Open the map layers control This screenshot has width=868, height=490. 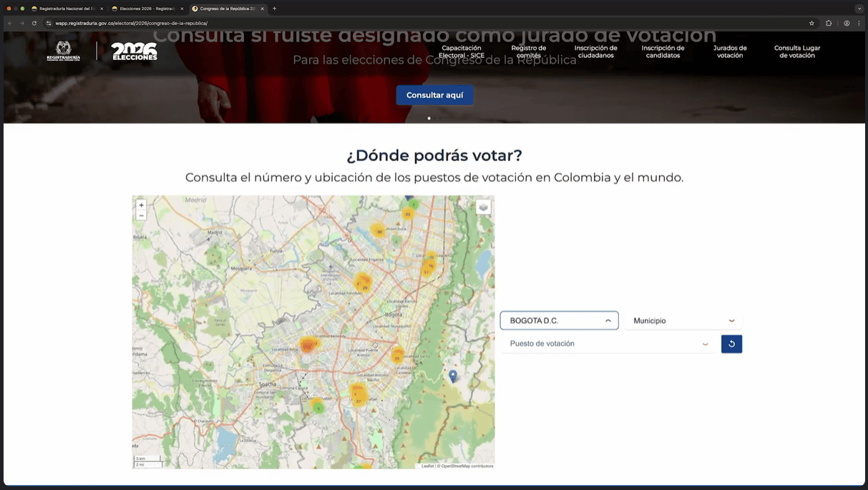pyautogui.click(x=484, y=207)
